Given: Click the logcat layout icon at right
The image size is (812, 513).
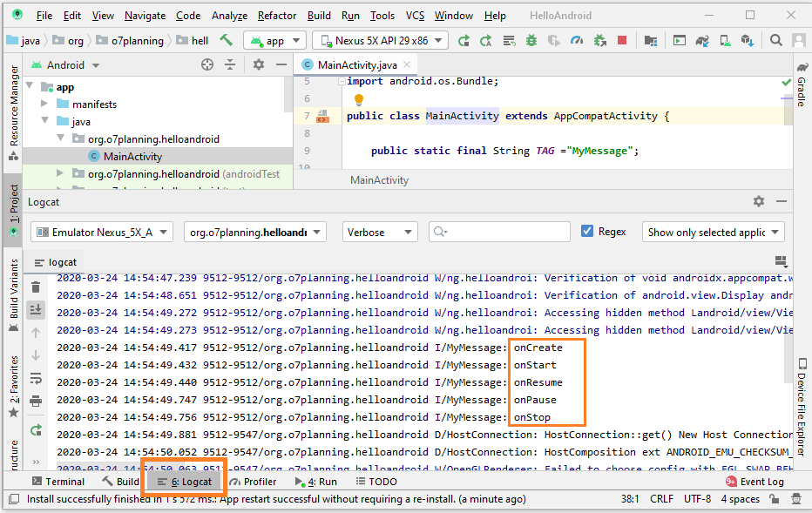Looking at the screenshot, I should click(781, 261).
